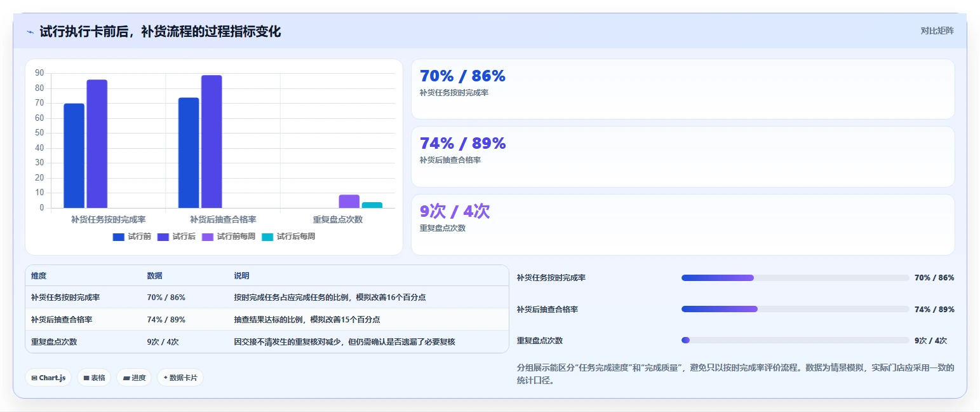Click the 试行前 bar for 补货后抽查合格率

point(189,153)
